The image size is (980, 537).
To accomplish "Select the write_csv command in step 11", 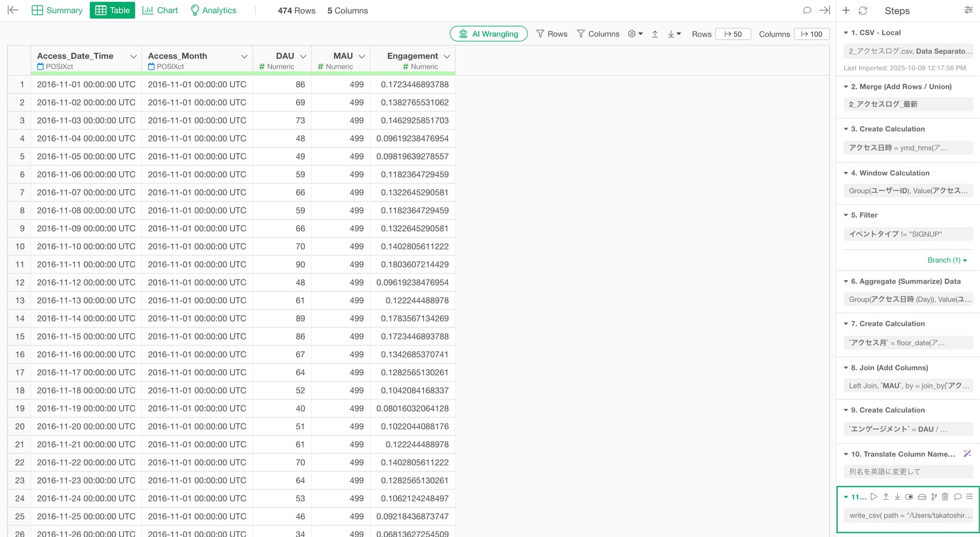I will [x=908, y=516].
